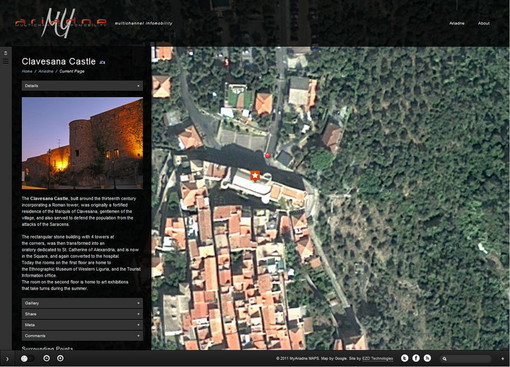Go to Ariadne breadcrumb link
Image resolution: width=510 pixels, height=367 pixels.
tap(46, 71)
